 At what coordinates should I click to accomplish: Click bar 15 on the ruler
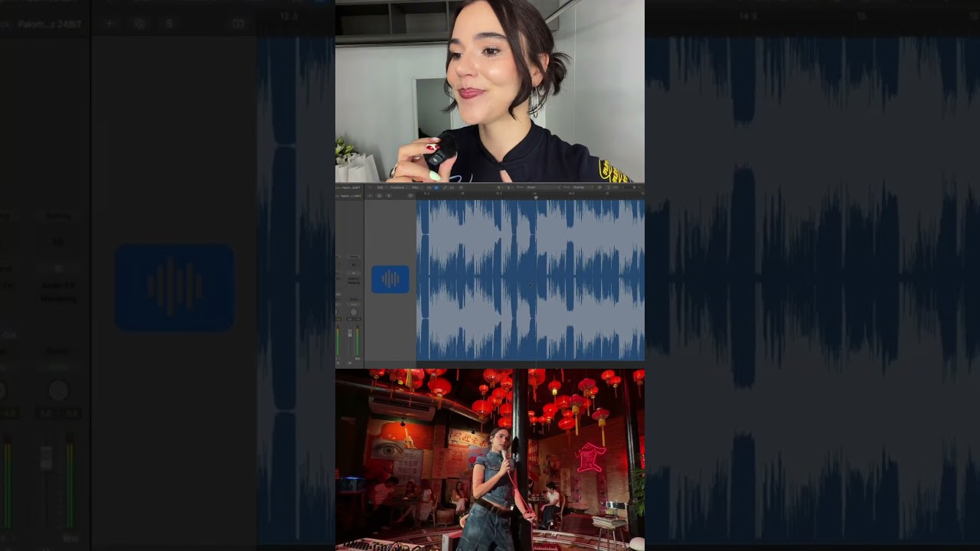607,193
